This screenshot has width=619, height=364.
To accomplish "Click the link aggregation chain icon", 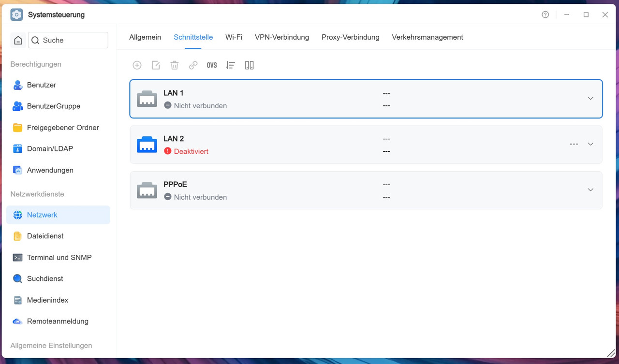I will 193,65.
